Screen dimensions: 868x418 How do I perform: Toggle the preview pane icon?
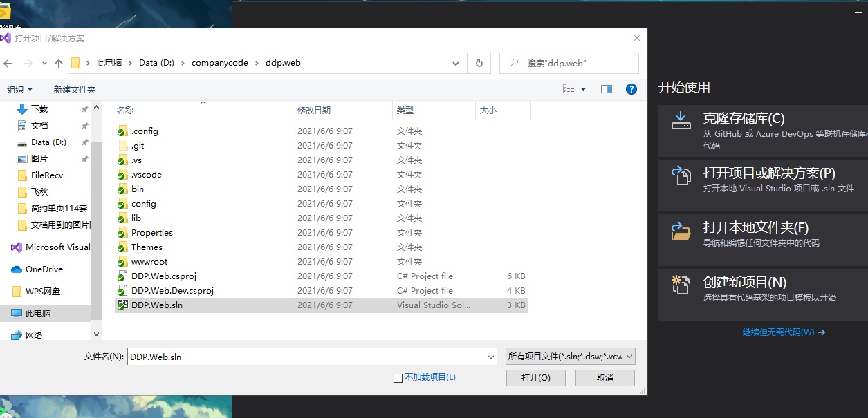coord(607,89)
